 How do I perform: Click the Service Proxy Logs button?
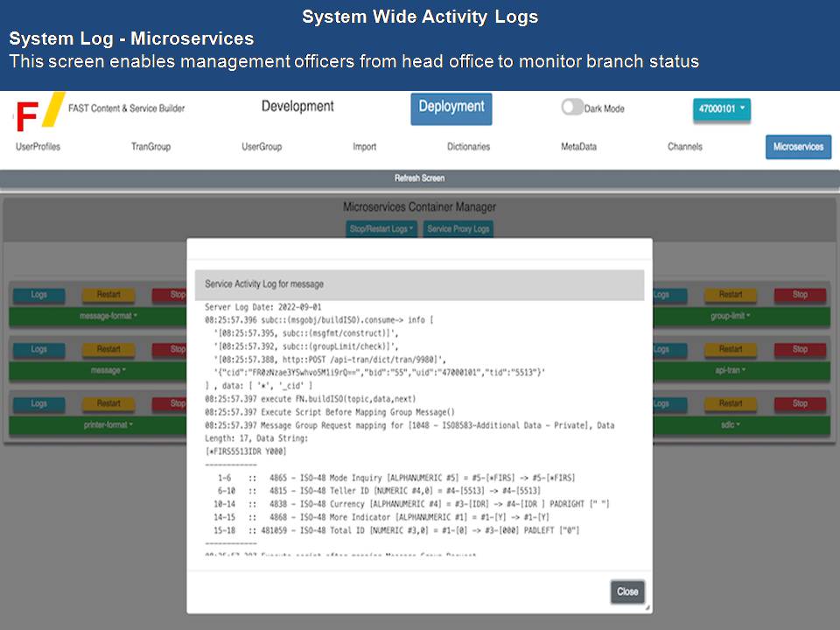click(x=458, y=229)
